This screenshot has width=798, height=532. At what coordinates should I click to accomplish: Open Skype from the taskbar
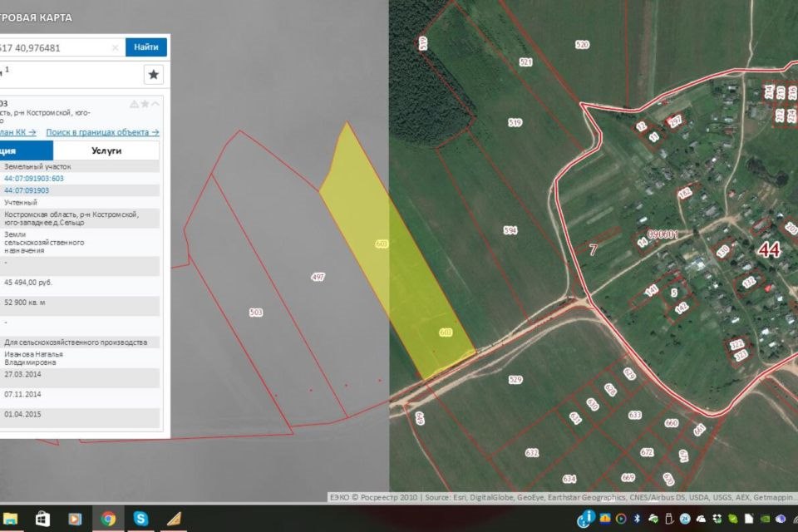point(141,519)
